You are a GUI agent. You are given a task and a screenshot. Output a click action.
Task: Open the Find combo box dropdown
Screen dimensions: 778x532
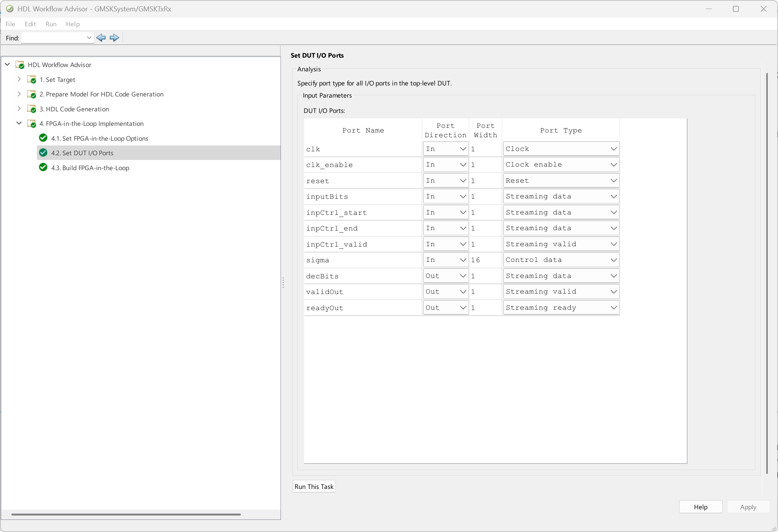(x=89, y=38)
